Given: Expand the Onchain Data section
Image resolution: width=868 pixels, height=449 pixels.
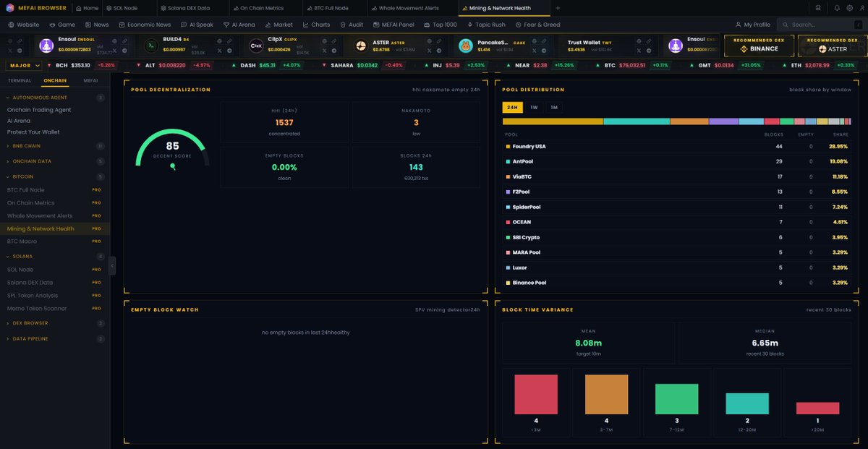Looking at the screenshot, I should point(54,161).
